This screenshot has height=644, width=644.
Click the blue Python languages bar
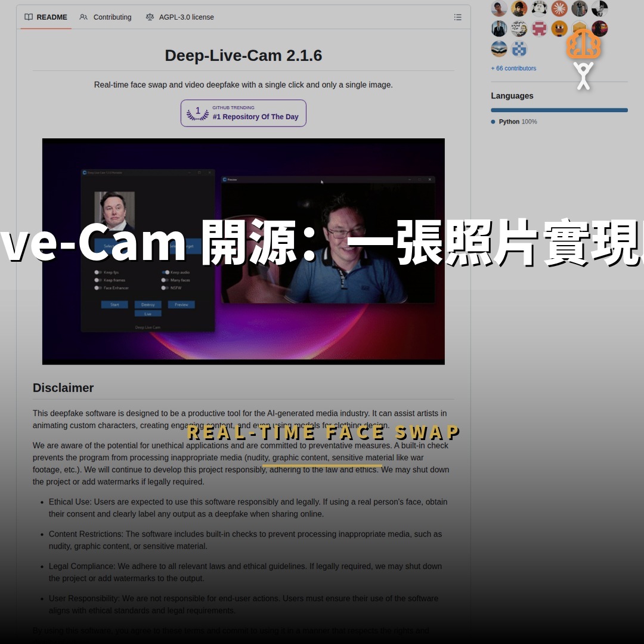point(559,110)
